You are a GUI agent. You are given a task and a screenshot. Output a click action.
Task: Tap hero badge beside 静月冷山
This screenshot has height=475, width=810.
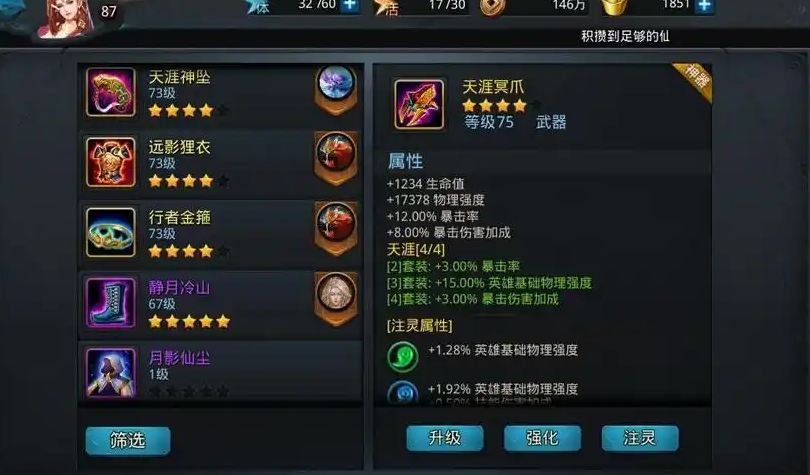point(336,298)
